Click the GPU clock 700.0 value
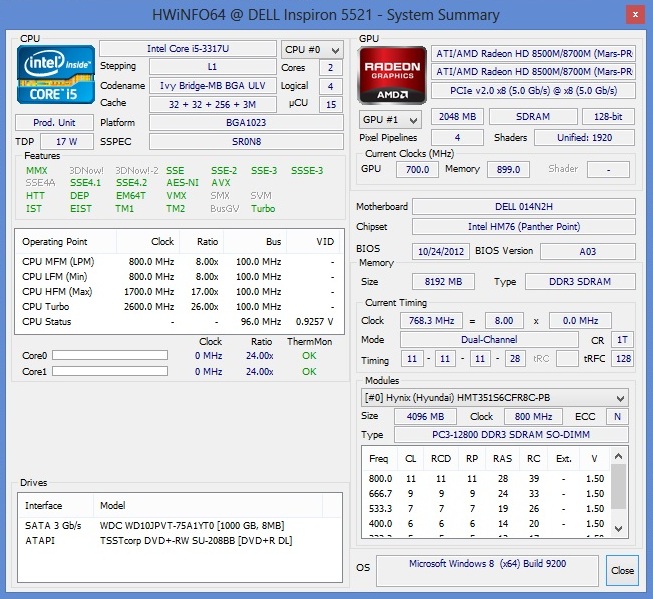Viewport: 653px width, 599px height. pyautogui.click(x=417, y=170)
